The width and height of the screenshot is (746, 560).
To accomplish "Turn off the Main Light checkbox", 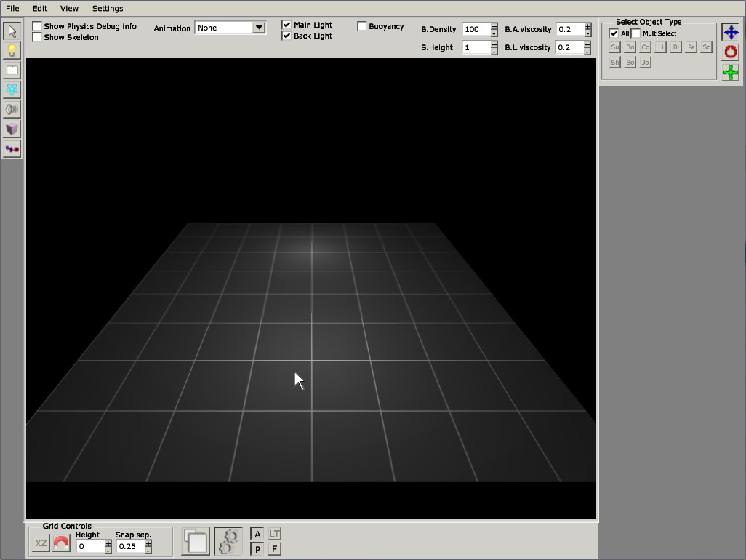I will pyautogui.click(x=286, y=25).
